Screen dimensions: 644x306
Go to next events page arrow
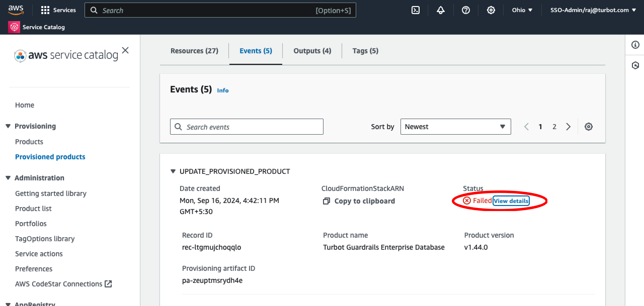coord(568,127)
